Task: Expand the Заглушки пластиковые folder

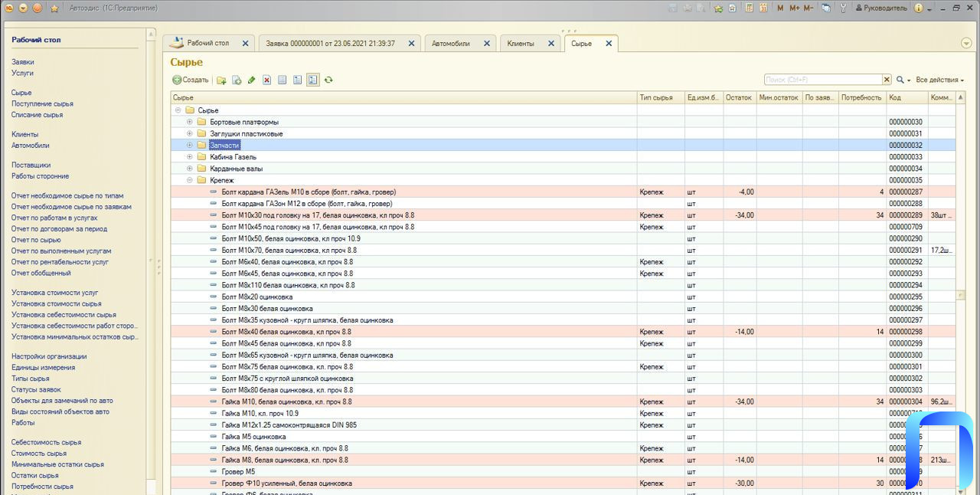Action: pos(190,133)
